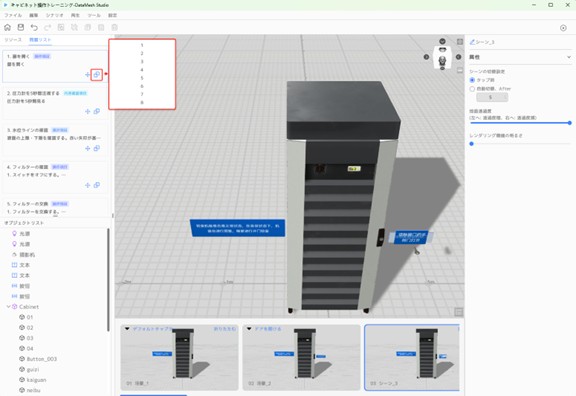This screenshot has height=396, width=576.
Task: Open the File menu (ファイル)
Action: (x=13, y=15)
